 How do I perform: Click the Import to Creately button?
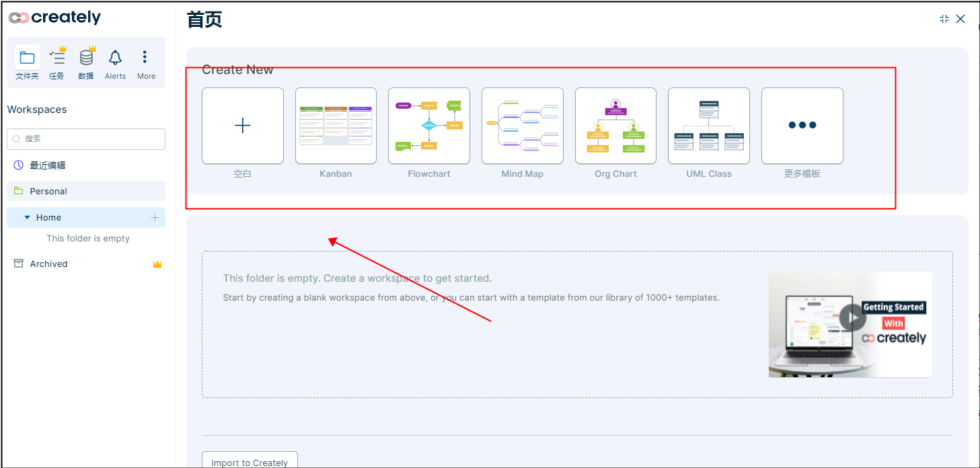[x=250, y=462]
